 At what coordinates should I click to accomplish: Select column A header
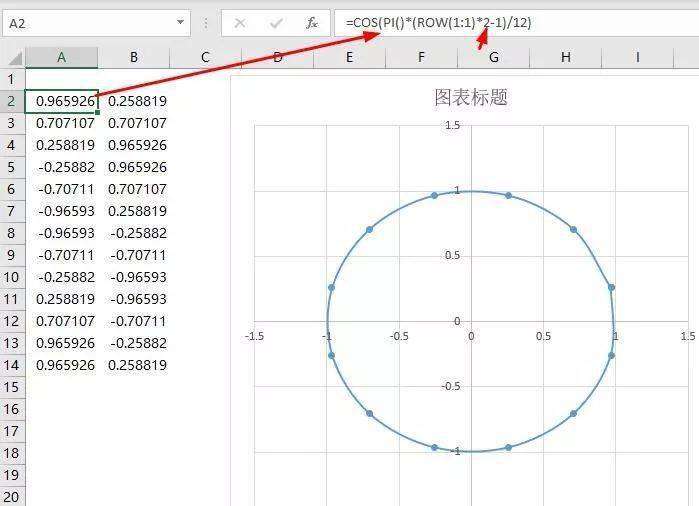(62, 58)
